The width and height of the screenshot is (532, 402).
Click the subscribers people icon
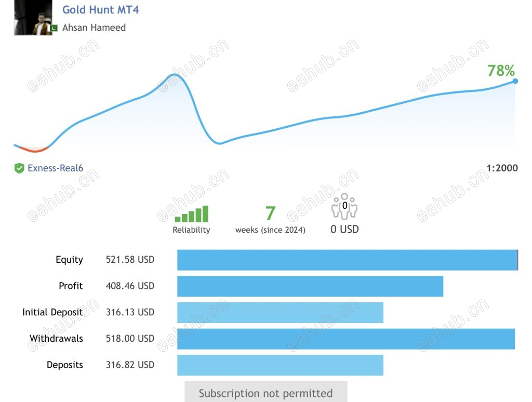coord(344,207)
